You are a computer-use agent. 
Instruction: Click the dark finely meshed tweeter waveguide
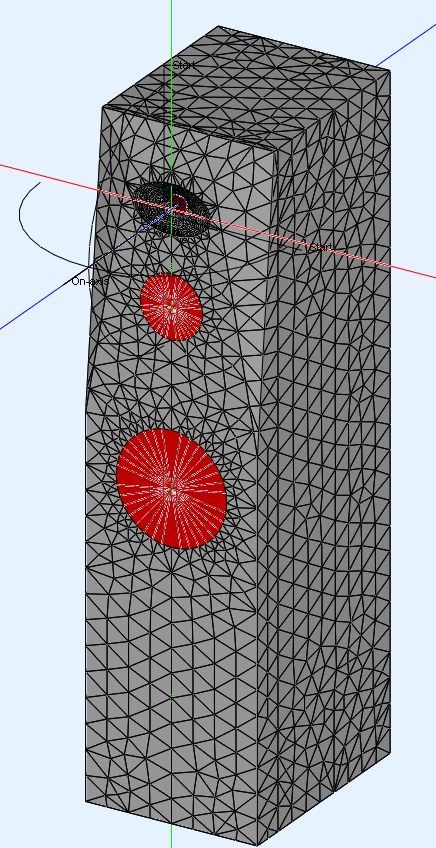173,208
